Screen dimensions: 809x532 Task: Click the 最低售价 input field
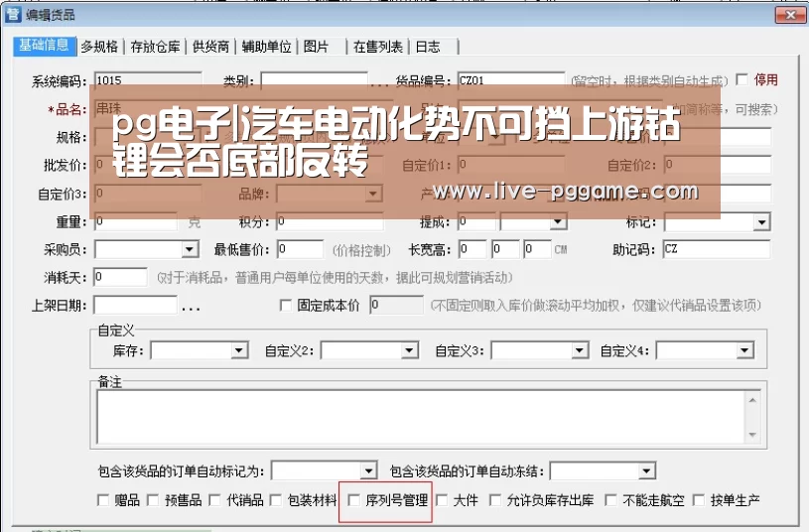301,249
